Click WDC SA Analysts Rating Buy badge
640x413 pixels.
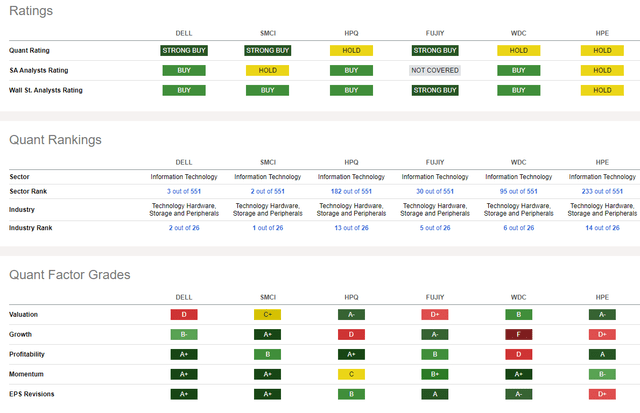519,71
